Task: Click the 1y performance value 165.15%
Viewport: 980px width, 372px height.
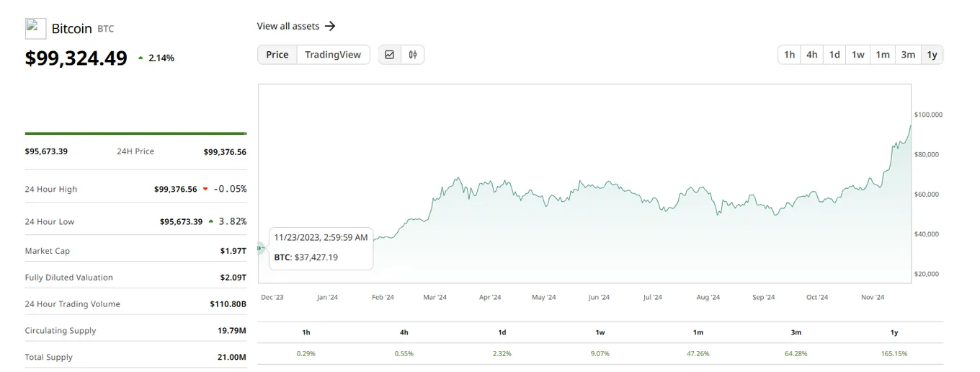Action: 894,354
